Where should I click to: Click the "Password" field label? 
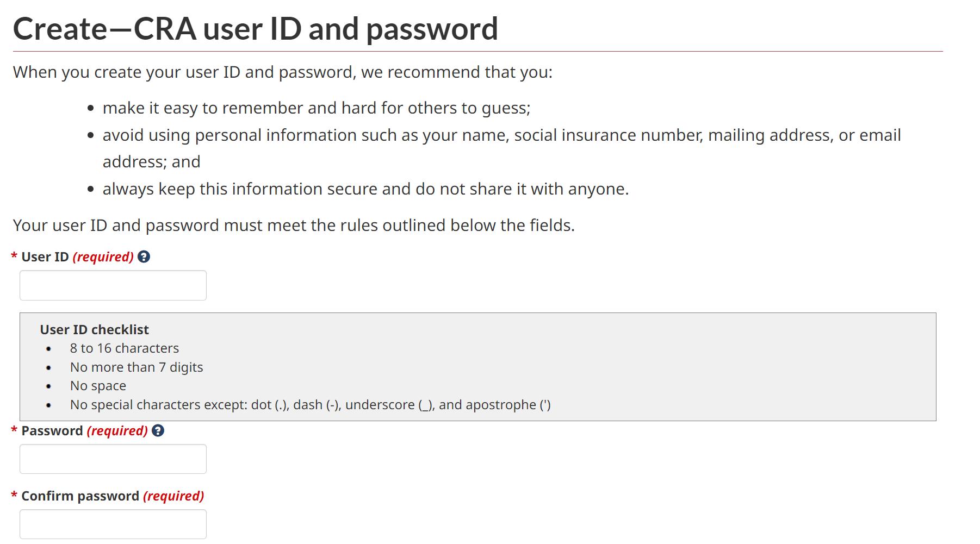[x=52, y=431]
